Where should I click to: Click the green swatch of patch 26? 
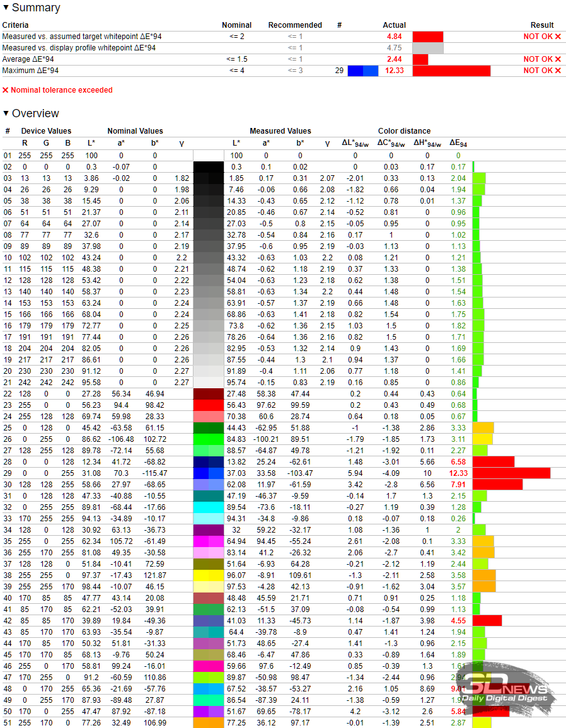tap(209, 439)
